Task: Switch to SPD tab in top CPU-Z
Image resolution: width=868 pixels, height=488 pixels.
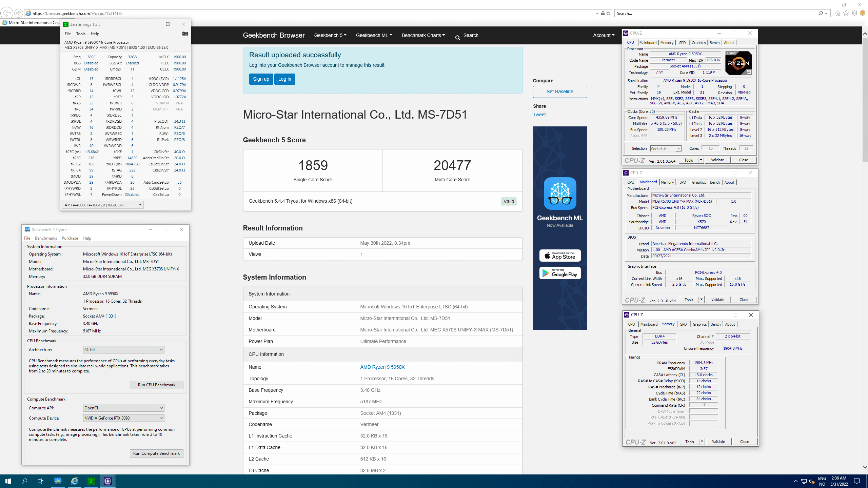Action: click(x=682, y=43)
